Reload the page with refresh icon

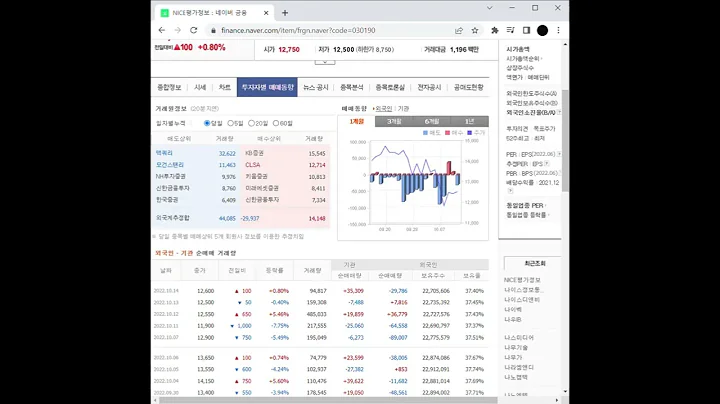click(194, 30)
